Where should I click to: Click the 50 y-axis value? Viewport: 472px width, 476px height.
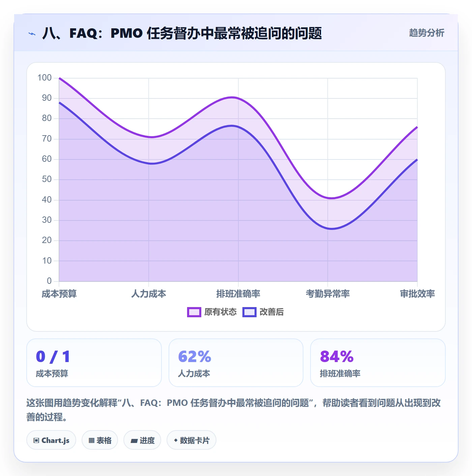pyautogui.click(x=47, y=179)
